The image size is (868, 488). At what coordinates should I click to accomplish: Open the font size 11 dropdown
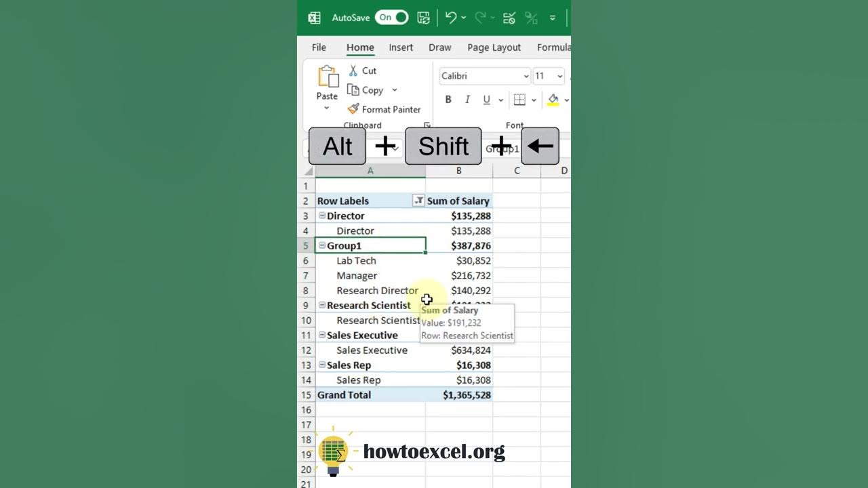(x=559, y=76)
